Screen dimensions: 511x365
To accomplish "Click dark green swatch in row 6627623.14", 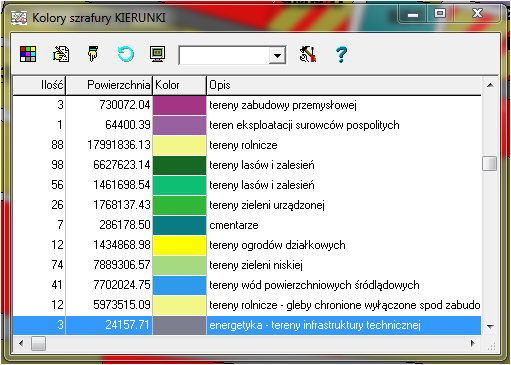I will [179, 165].
